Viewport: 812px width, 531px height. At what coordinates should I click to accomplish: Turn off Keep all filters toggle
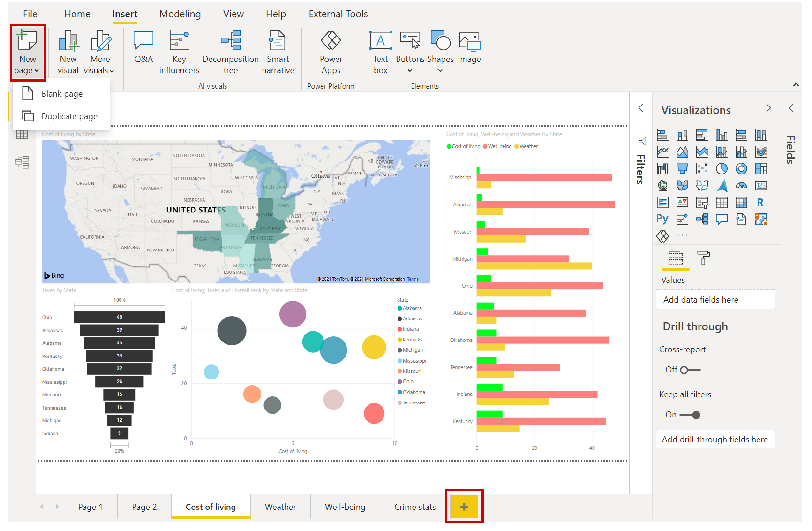pos(690,415)
